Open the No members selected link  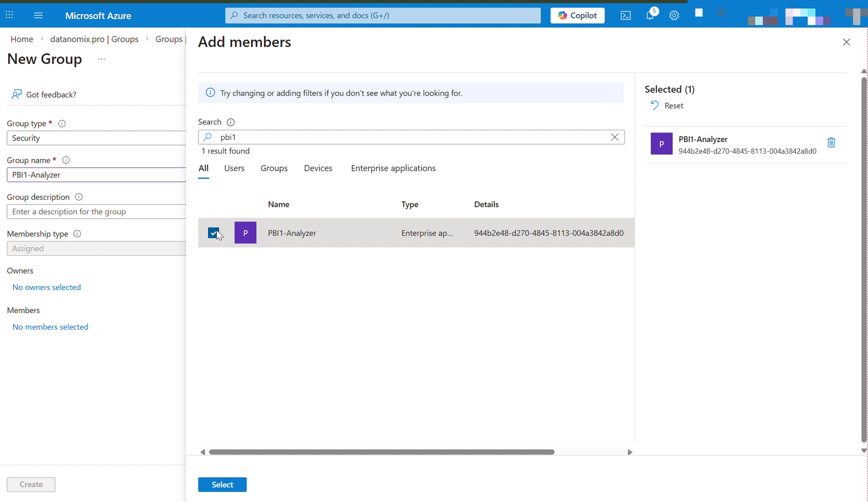tap(50, 327)
